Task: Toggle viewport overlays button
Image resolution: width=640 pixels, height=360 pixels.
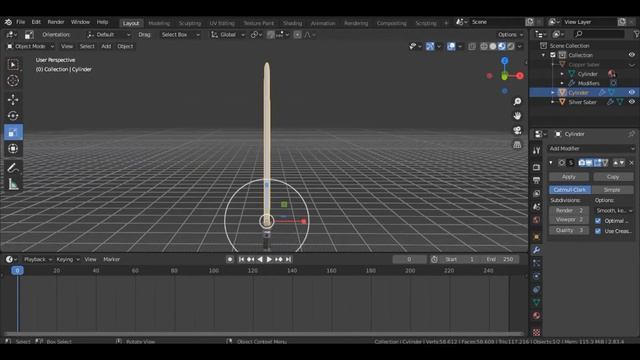Action: 451,47
